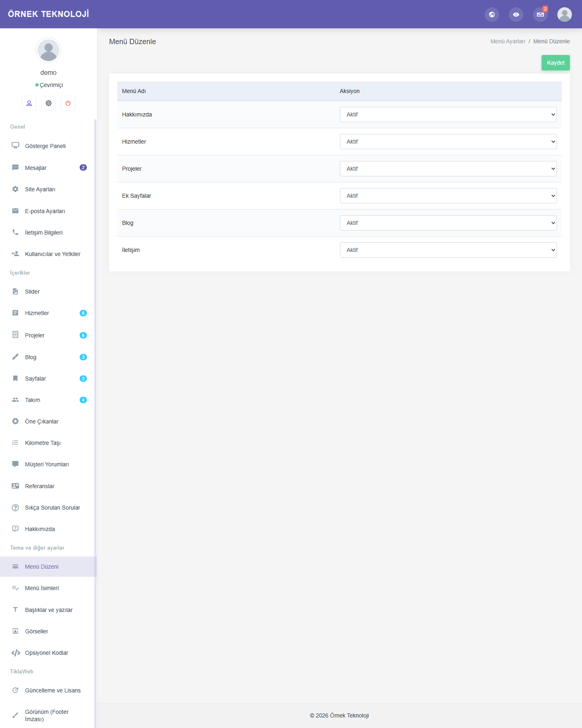The width and height of the screenshot is (582, 728).
Task: Follow the Menü Ayarları breadcrumb link
Action: [508, 41]
